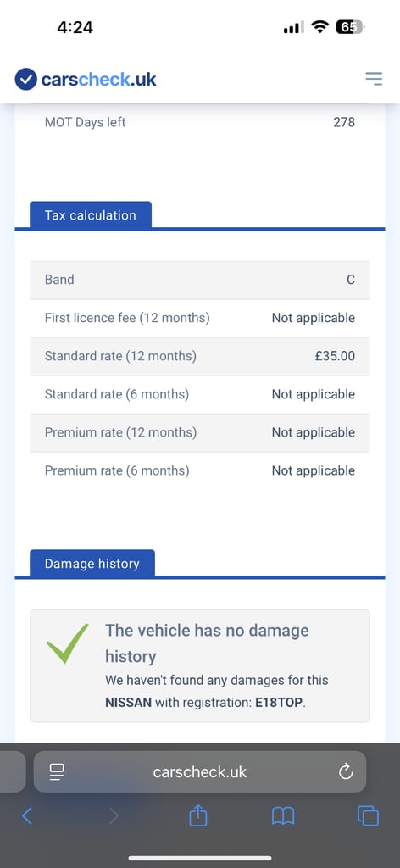The image size is (400, 868).
Task: Tap the Band row value C
Action: pyautogui.click(x=351, y=280)
